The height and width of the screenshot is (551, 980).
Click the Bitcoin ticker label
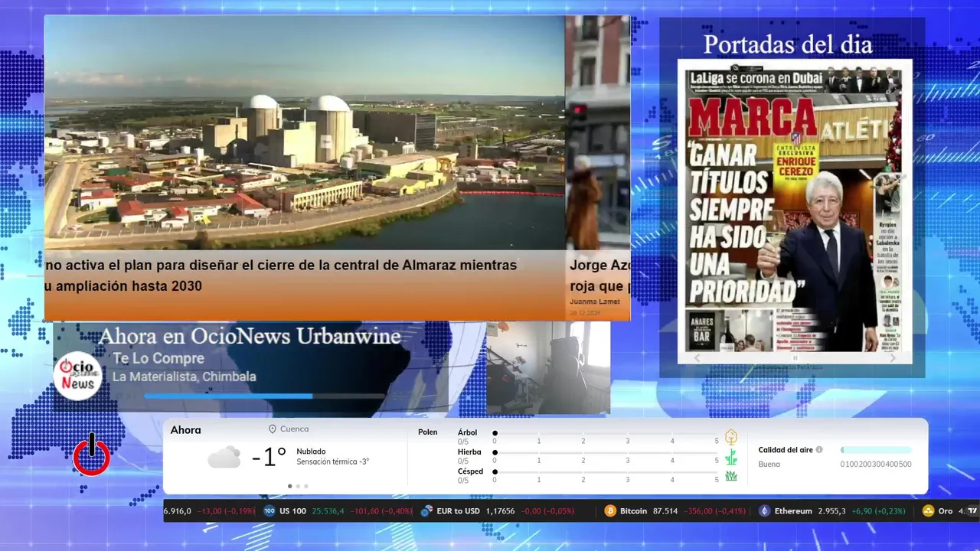pyautogui.click(x=634, y=511)
